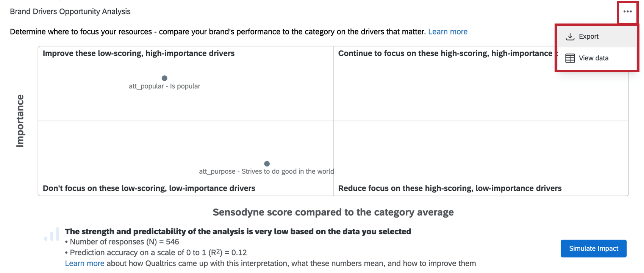Click Learn more about the interpretation

coord(85,263)
